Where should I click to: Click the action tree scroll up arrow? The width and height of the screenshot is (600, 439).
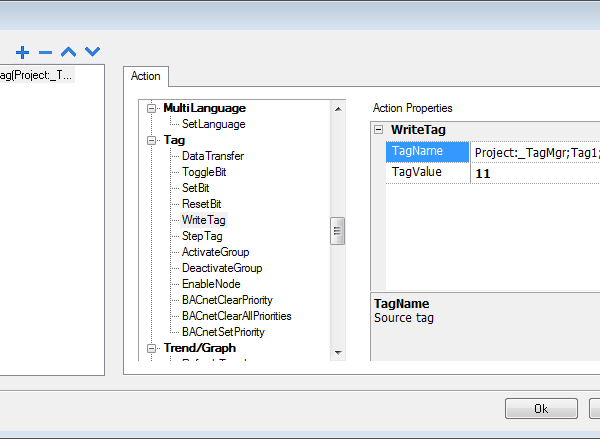pos(338,109)
